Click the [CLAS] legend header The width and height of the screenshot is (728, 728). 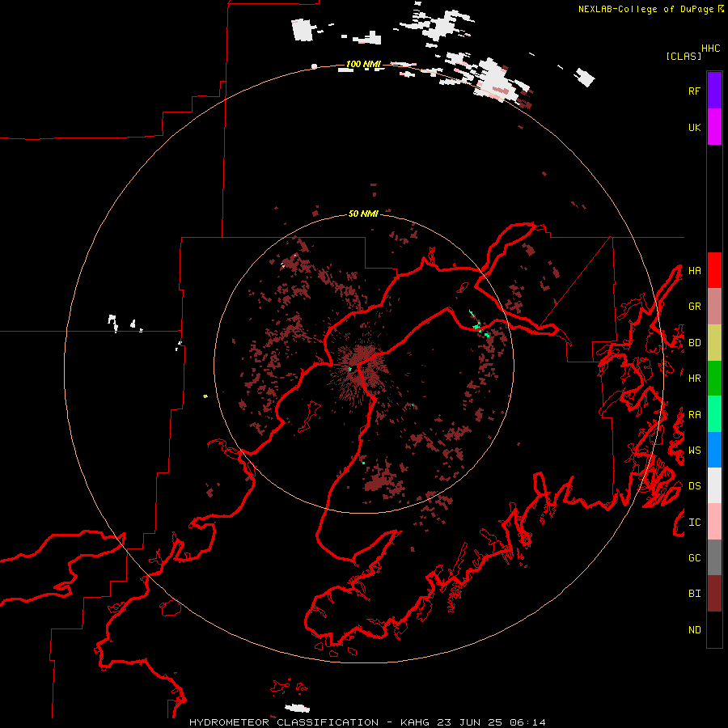point(684,56)
